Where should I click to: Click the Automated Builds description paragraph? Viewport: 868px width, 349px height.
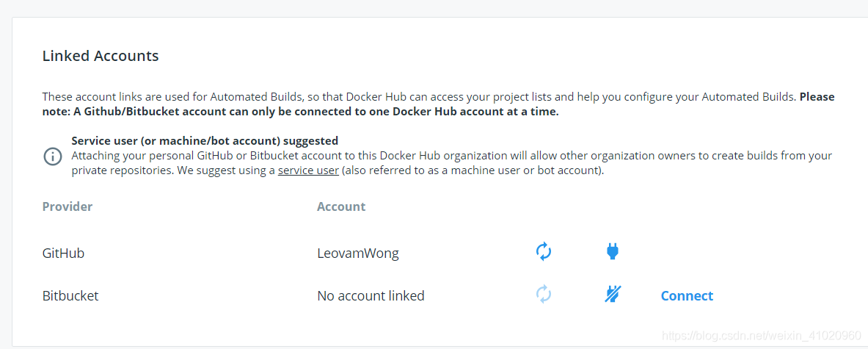click(439, 104)
